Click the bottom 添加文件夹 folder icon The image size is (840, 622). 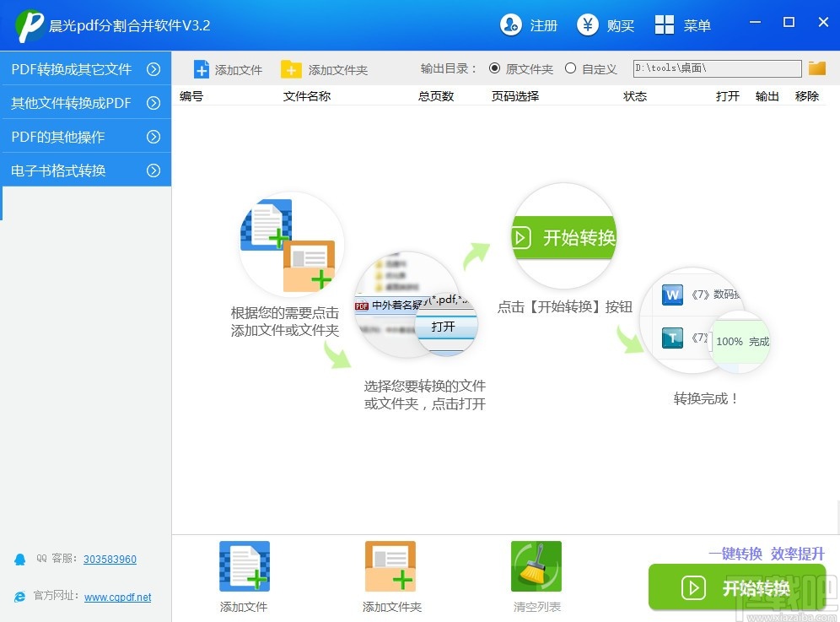(390, 565)
